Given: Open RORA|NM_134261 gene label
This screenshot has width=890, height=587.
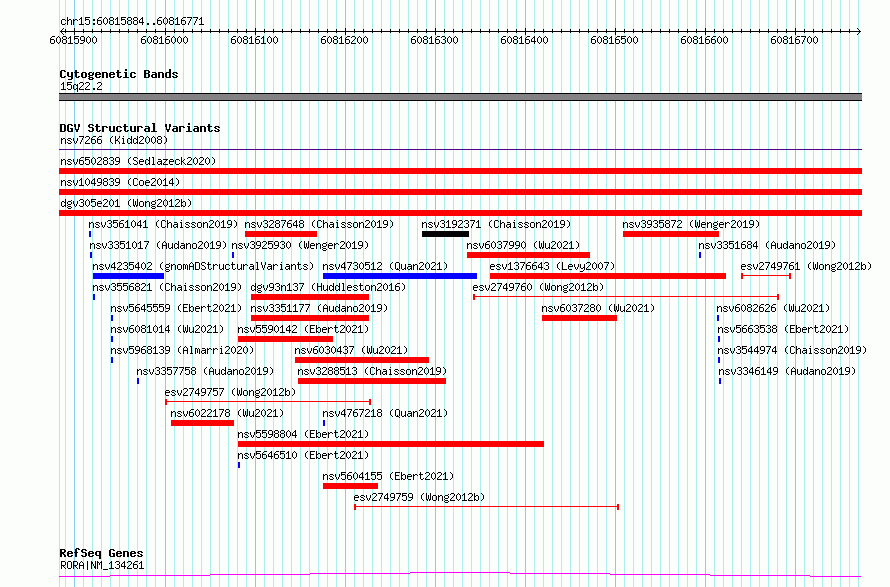Looking at the screenshot, I should pos(102,565).
